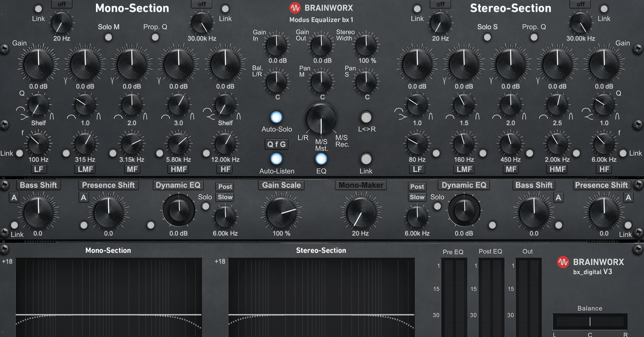Image resolution: width=644 pixels, height=337 pixels.
Task: Switch to Solo M in Mono-Section
Action: coord(108,38)
